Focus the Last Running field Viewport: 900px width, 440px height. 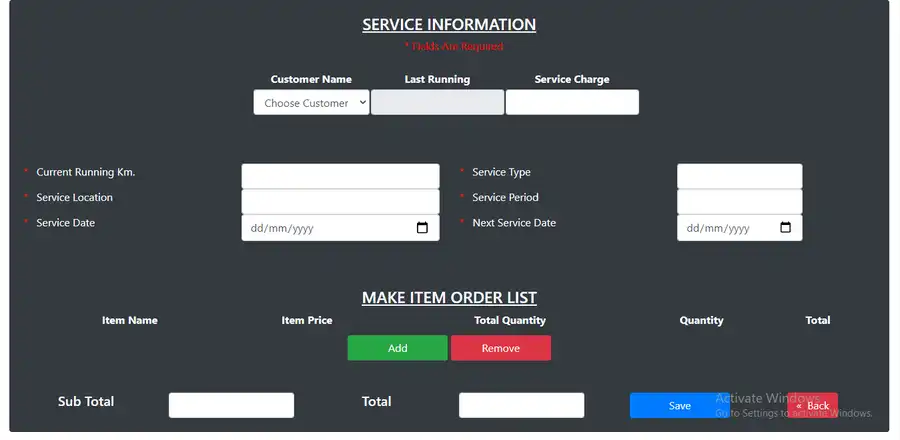[x=437, y=103]
